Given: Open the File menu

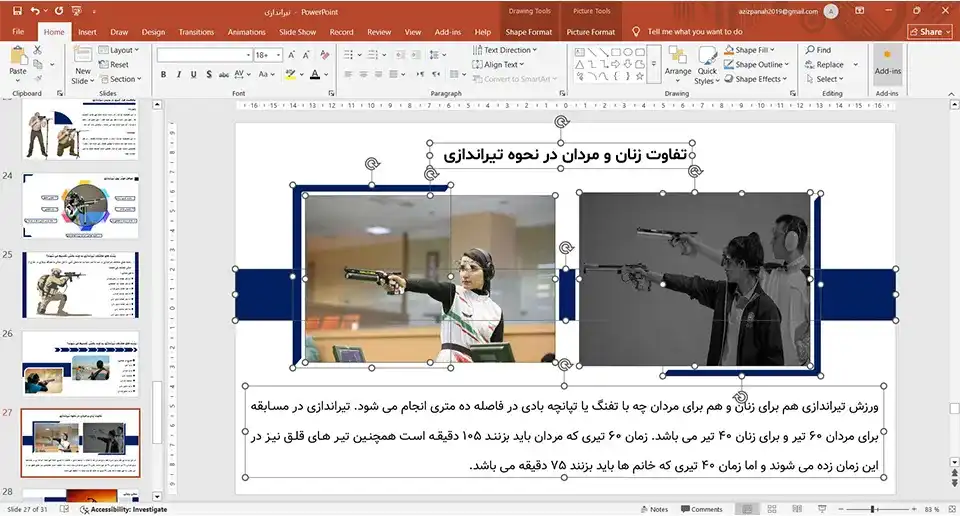Looking at the screenshot, I should click(x=18, y=32).
